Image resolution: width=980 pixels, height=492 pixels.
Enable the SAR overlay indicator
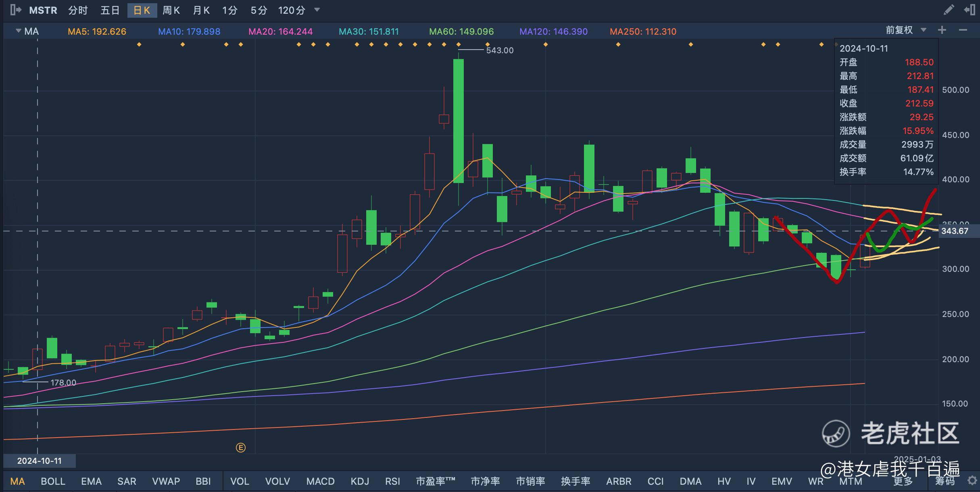click(x=127, y=481)
